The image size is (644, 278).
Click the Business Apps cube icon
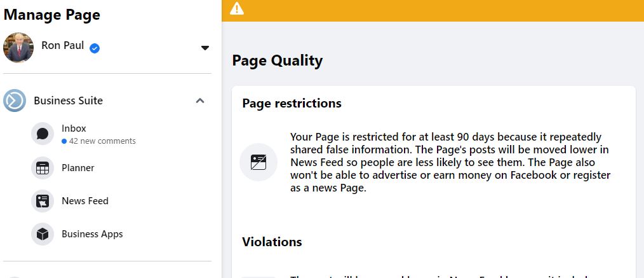(43, 234)
